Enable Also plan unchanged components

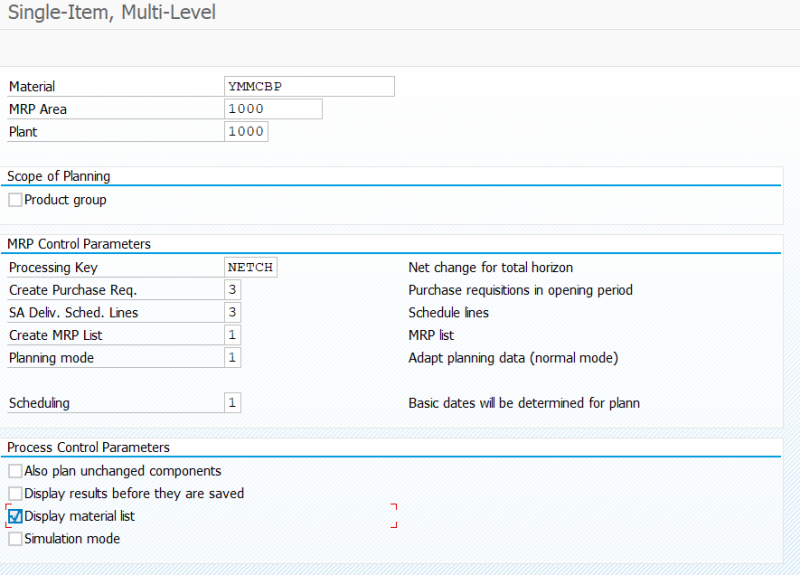15,470
